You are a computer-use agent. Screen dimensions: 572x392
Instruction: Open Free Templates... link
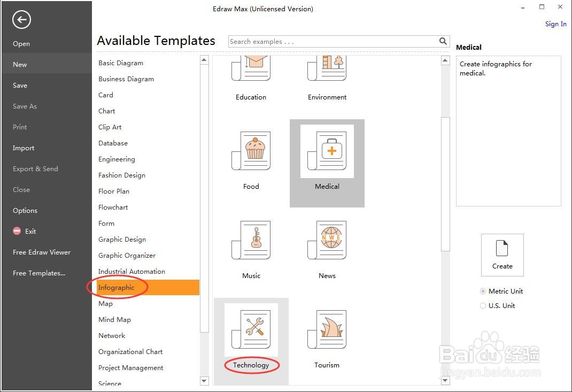coord(39,273)
